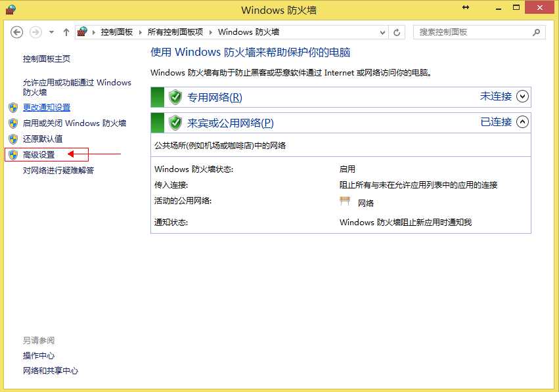The image size is (559, 392).
Task: Open 高级设置 link
Action: 39,155
